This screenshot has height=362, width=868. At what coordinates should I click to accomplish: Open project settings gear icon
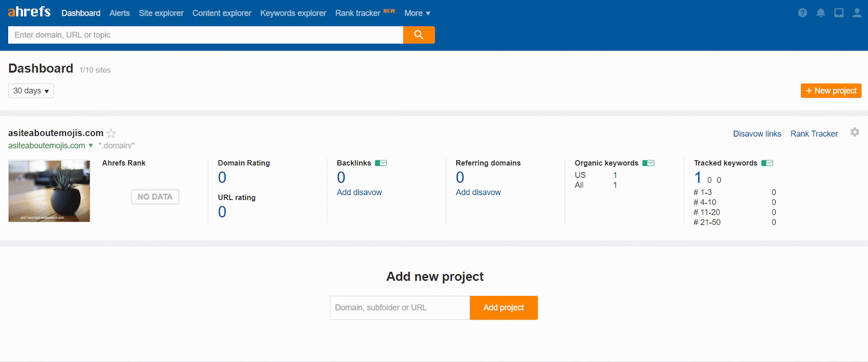coord(855,133)
